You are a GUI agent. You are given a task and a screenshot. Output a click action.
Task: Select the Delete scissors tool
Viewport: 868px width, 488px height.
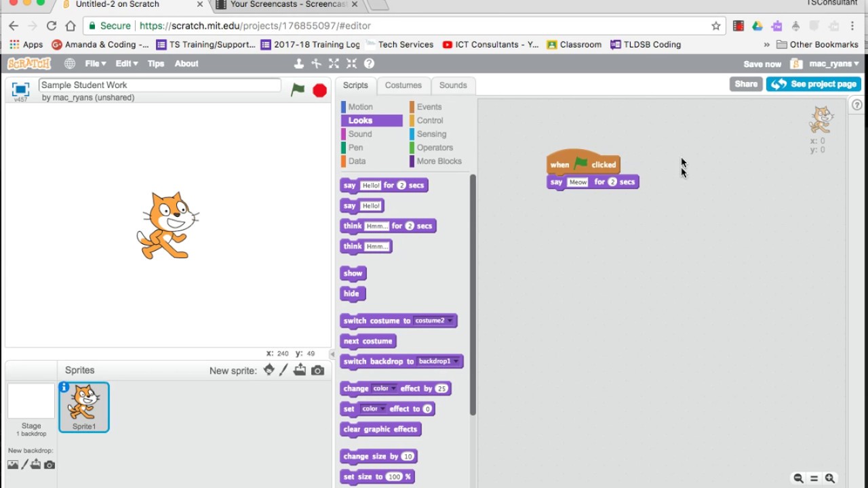tap(316, 64)
